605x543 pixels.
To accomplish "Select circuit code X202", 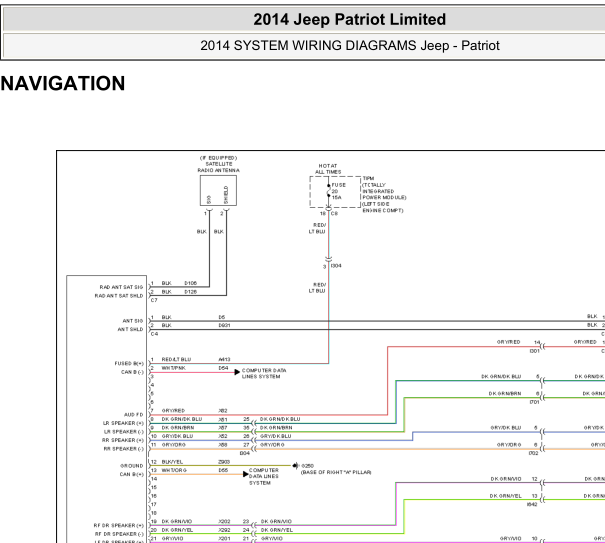I will [x=224, y=521].
